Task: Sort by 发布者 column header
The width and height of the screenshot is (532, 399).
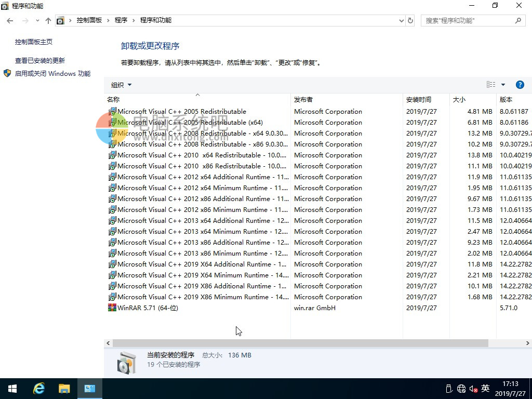Action: 347,99
